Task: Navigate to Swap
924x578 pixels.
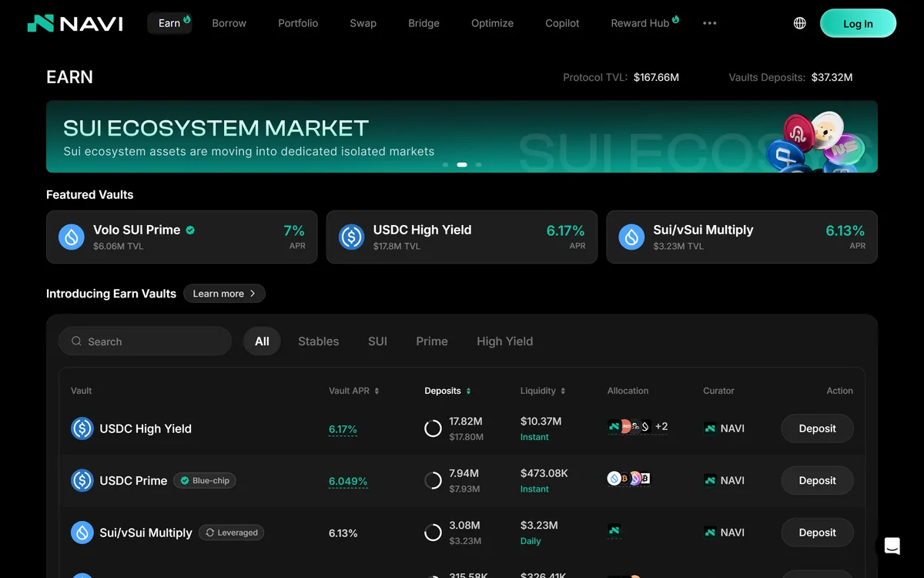Action: 363,23
